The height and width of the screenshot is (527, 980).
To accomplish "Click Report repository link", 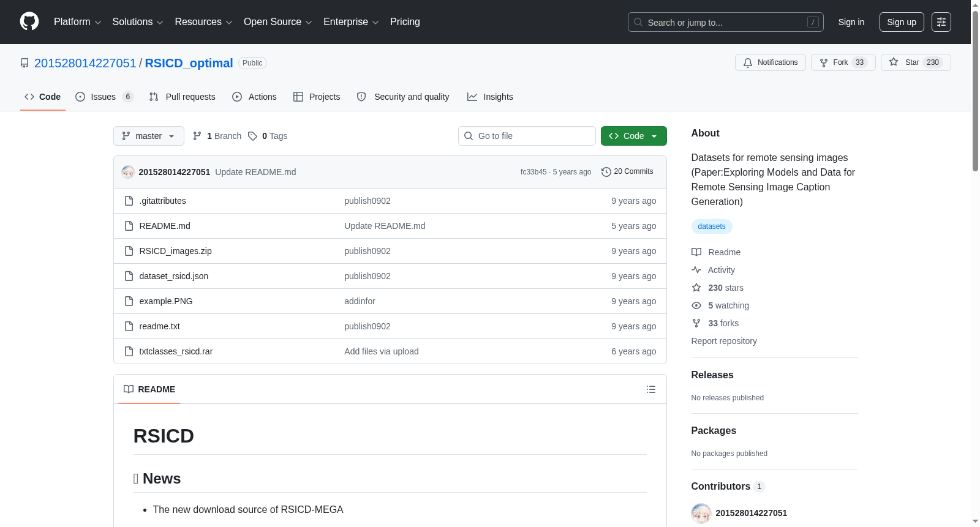I will tap(724, 341).
